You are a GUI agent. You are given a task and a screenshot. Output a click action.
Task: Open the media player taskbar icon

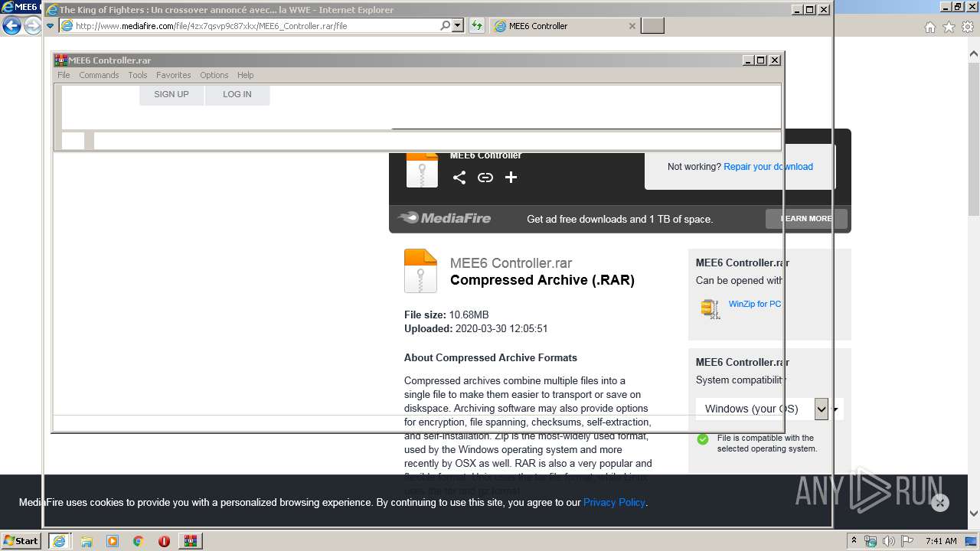[x=113, y=541]
